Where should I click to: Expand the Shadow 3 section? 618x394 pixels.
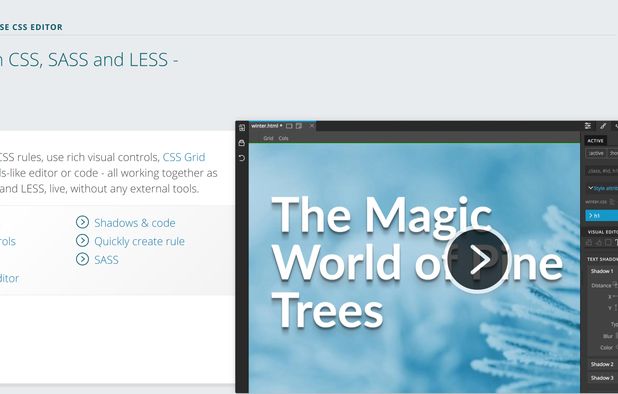pos(602,378)
